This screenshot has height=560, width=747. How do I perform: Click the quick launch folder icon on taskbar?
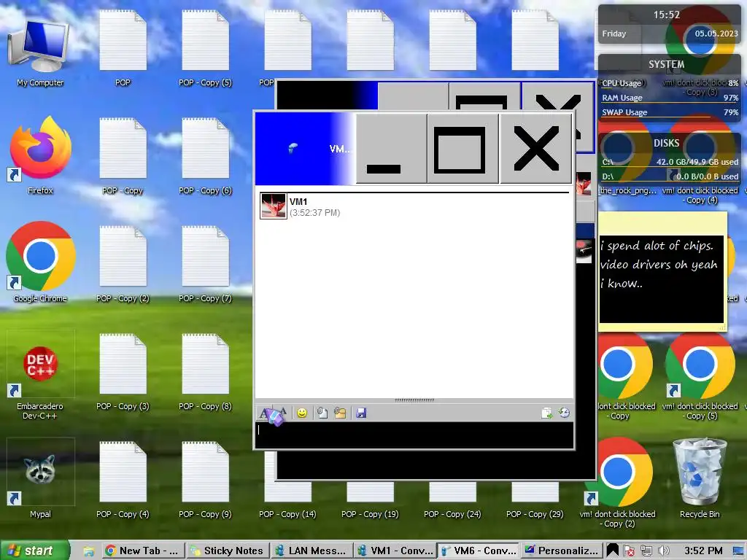click(88, 551)
